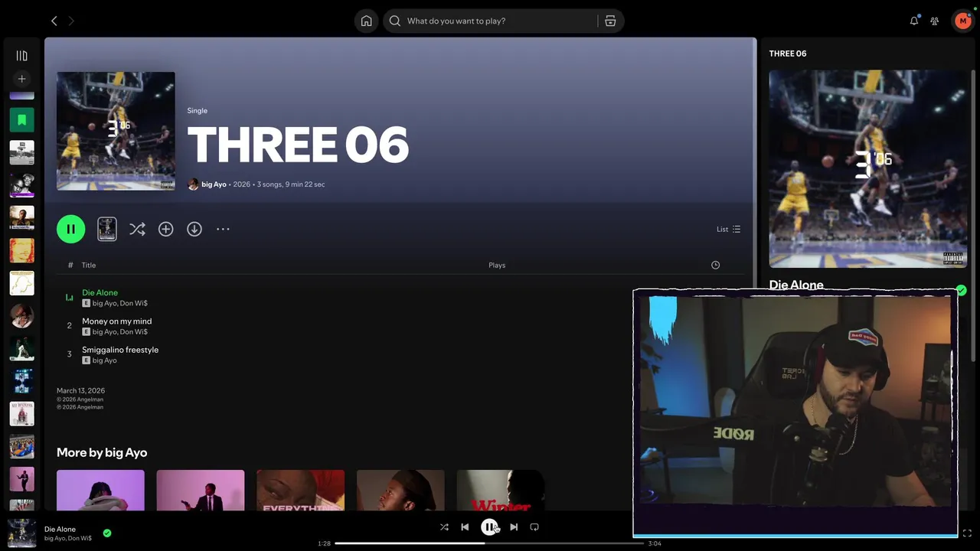The image size is (980, 551).
Task: Open the Home page icon
Action: coord(367,21)
